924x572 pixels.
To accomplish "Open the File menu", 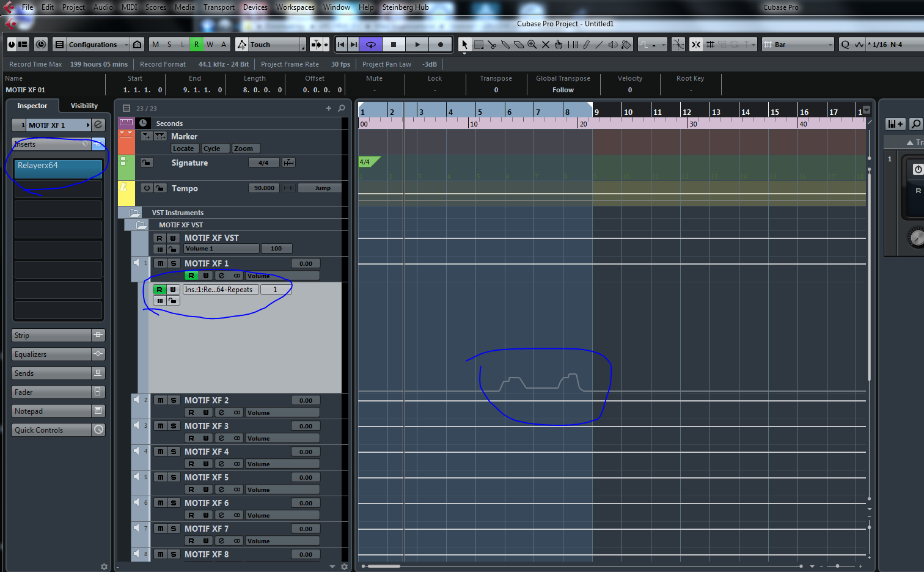I will [x=28, y=7].
